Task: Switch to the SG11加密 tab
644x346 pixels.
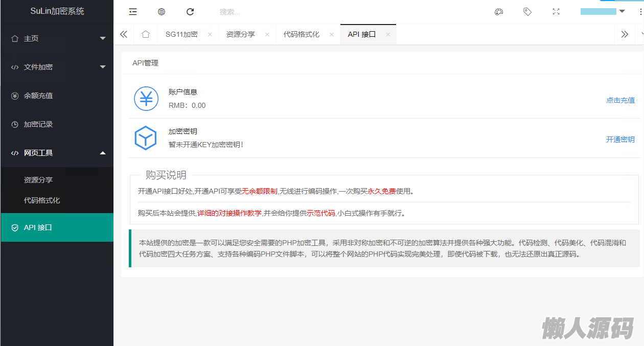Action: (x=181, y=34)
